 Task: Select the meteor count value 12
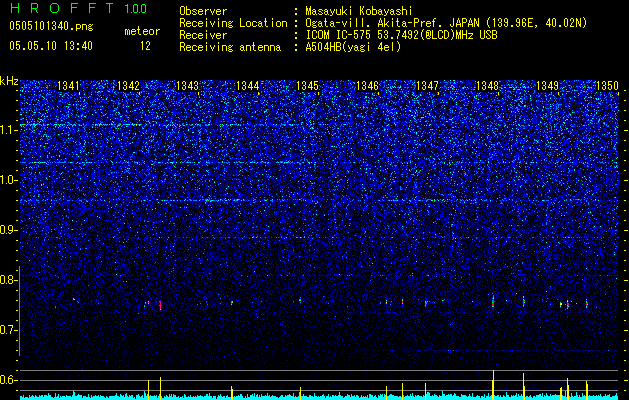click(x=145, y=46)
